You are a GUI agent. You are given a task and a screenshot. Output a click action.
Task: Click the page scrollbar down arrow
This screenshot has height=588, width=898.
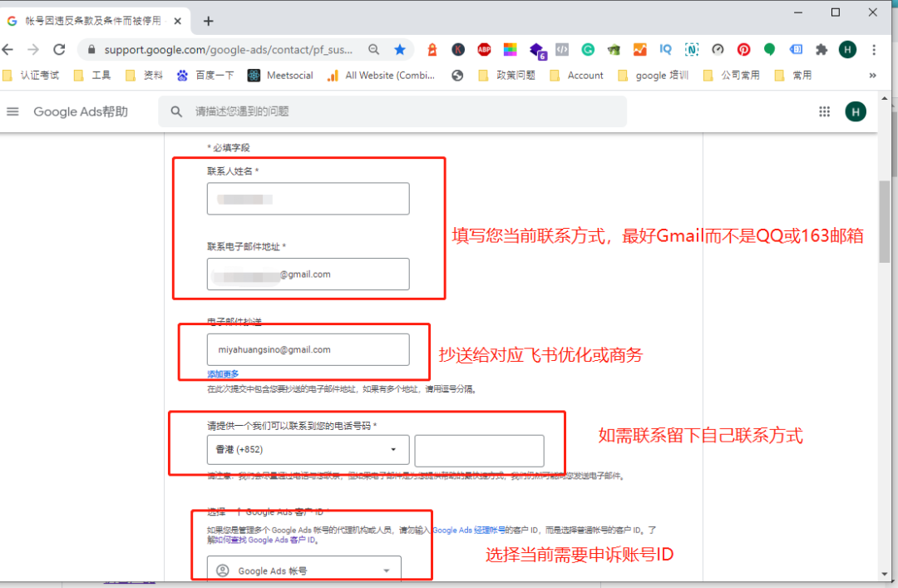[x=885, y=574]
